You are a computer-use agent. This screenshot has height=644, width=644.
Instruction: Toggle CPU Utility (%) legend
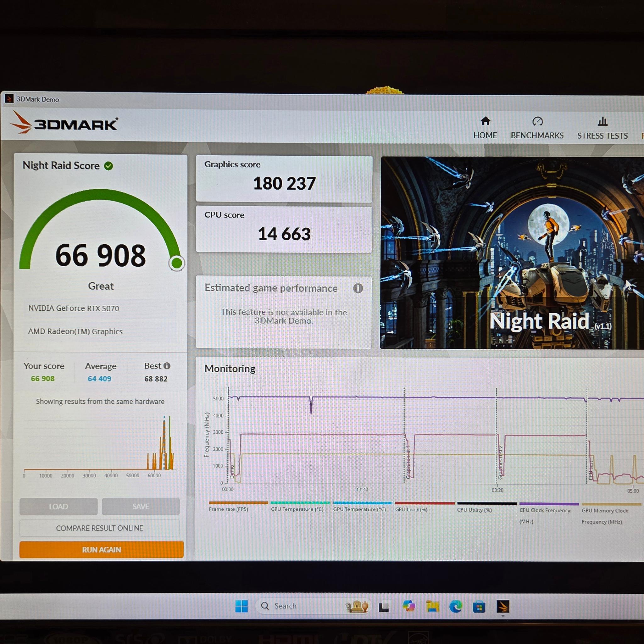(x=487, y=507)
